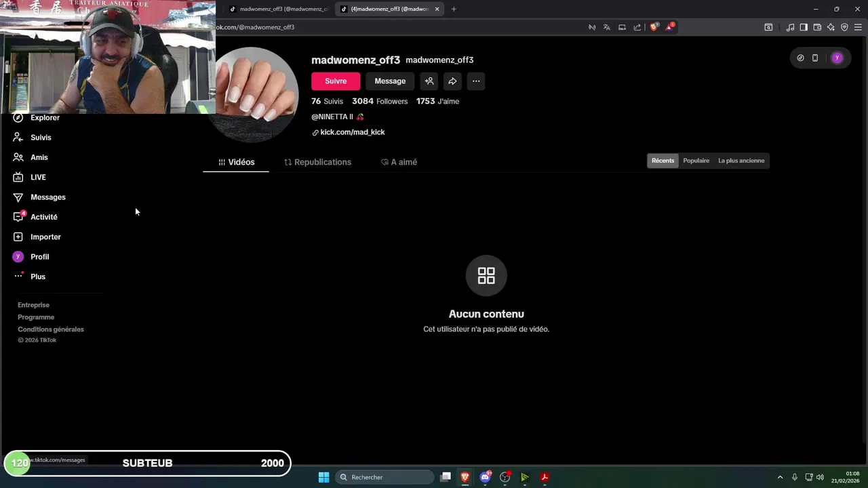
Task: Expand the Programme footer section
Action: coord(36,317)
